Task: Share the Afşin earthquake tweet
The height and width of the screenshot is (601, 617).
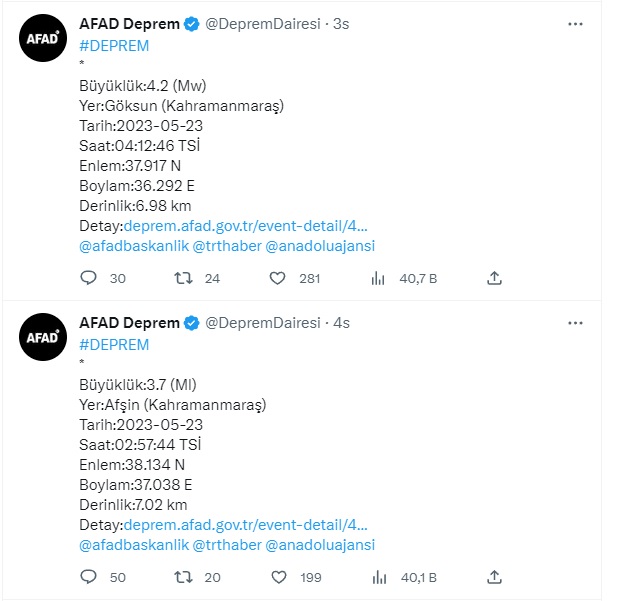Action: coord(494,576)
